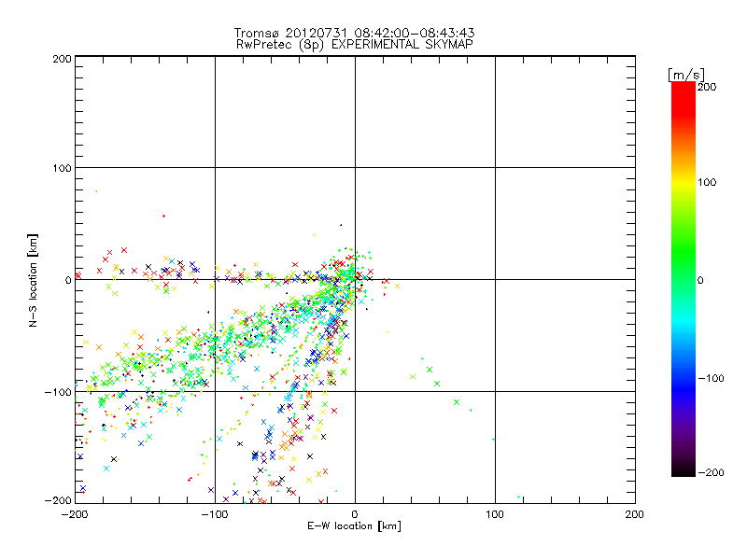Image resolution: width=747 pixels, height=560 pixels.
Task: Click the 0 tick label on the color bar
Action: 701,280
